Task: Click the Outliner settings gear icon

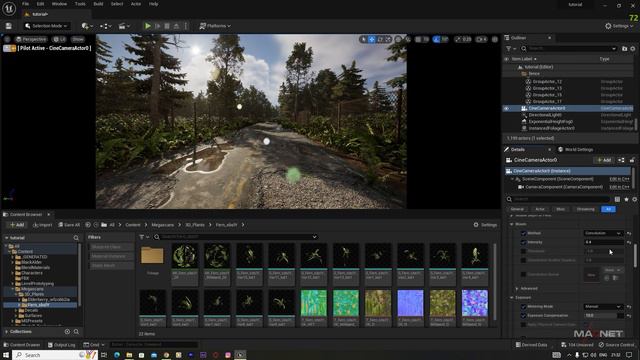Action: pos(633,49)
